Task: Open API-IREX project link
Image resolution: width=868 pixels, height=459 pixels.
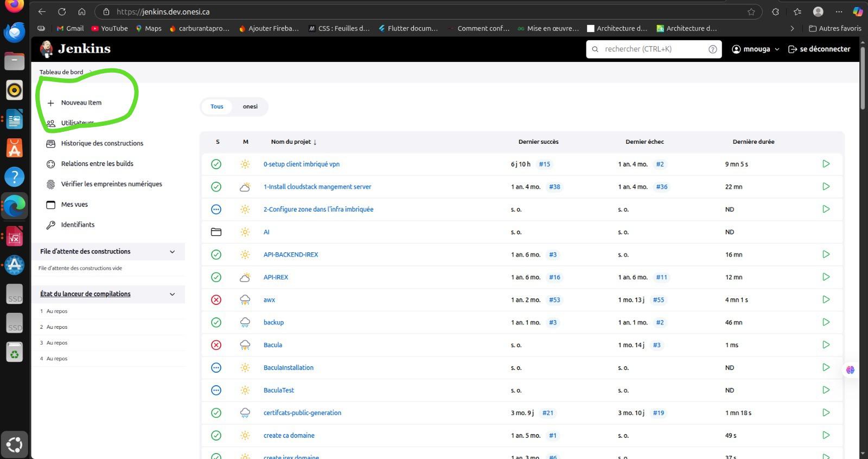Action: 276,277
